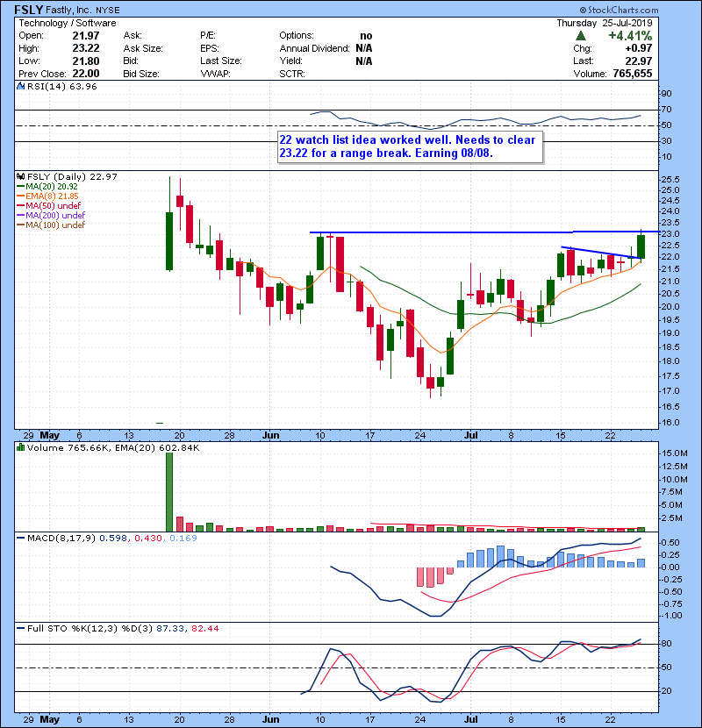Click the Chg value +0.97
Screen dimensions: 702x728
pyautogui.click(x=638, y=48)
